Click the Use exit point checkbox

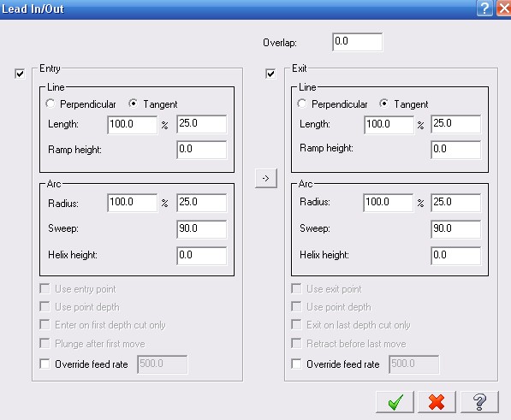click(296, 288)
